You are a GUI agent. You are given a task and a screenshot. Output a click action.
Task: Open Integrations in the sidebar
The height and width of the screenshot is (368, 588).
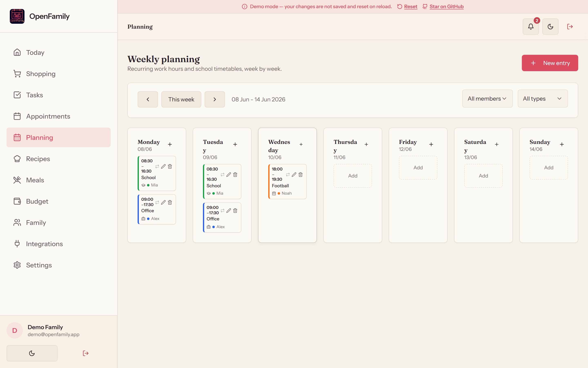point(59,244)
